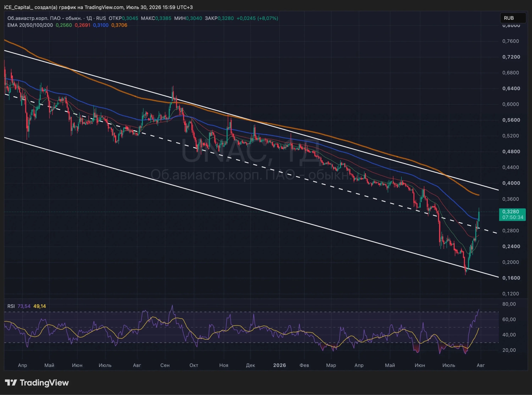Click the 'Сен' month on the time axis
Viewport: 532px width, 395px height.
(165, 365)
